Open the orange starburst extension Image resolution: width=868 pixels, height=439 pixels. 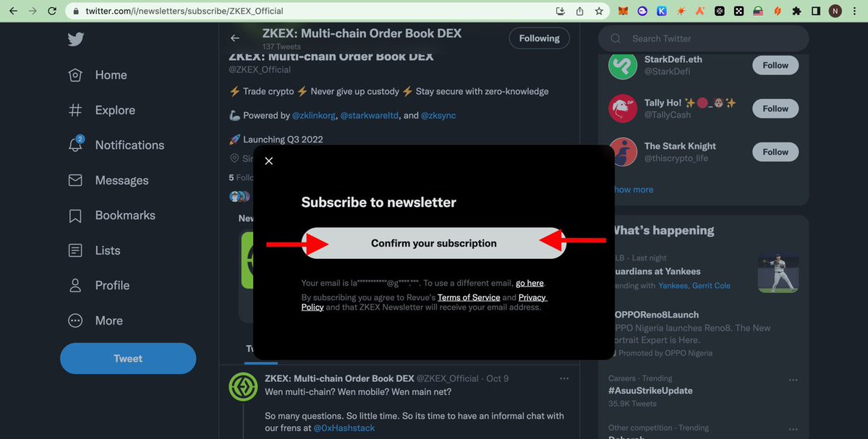click(x=681, y=11)
